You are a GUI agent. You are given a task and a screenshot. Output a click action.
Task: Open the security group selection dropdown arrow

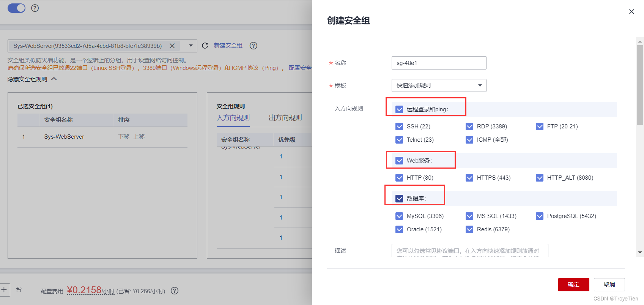(191, 46)
